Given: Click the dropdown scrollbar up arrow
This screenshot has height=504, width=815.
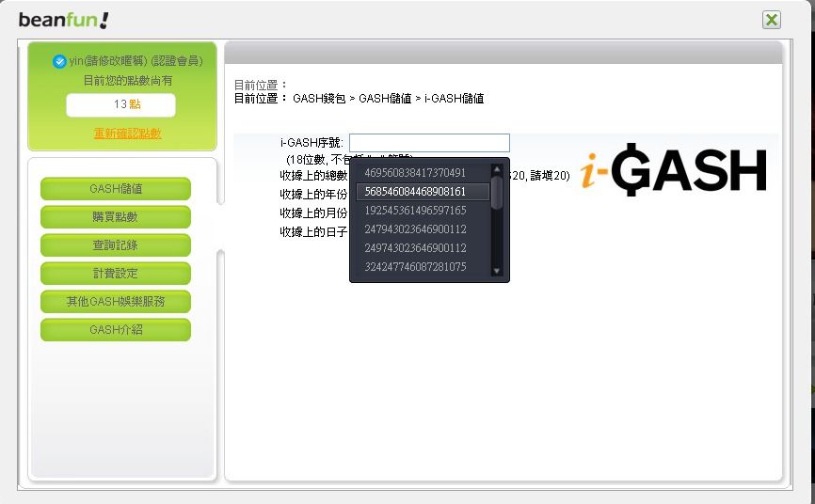Looking at the screenshot, I should click(497, 170).
